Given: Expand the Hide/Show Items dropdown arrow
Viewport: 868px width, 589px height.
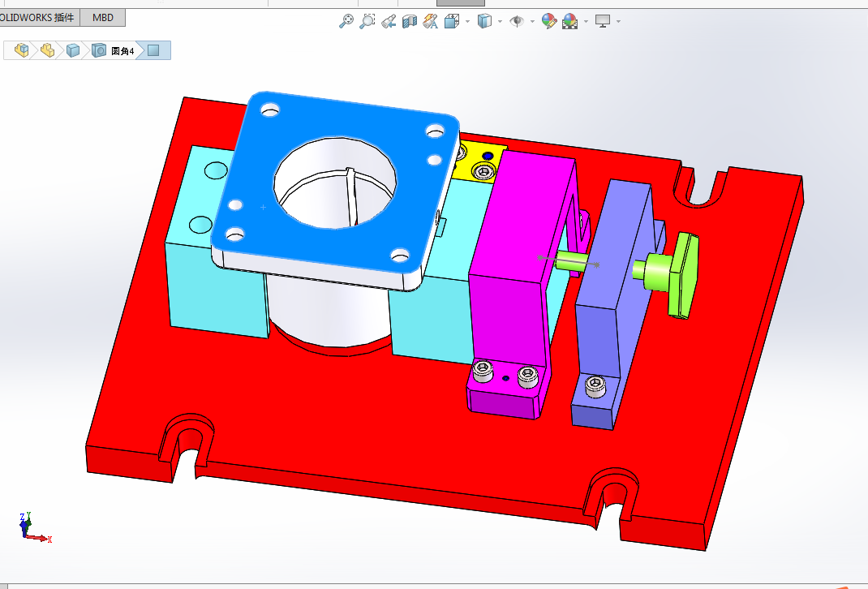Looking at the screenshot, I should (532, 22).
